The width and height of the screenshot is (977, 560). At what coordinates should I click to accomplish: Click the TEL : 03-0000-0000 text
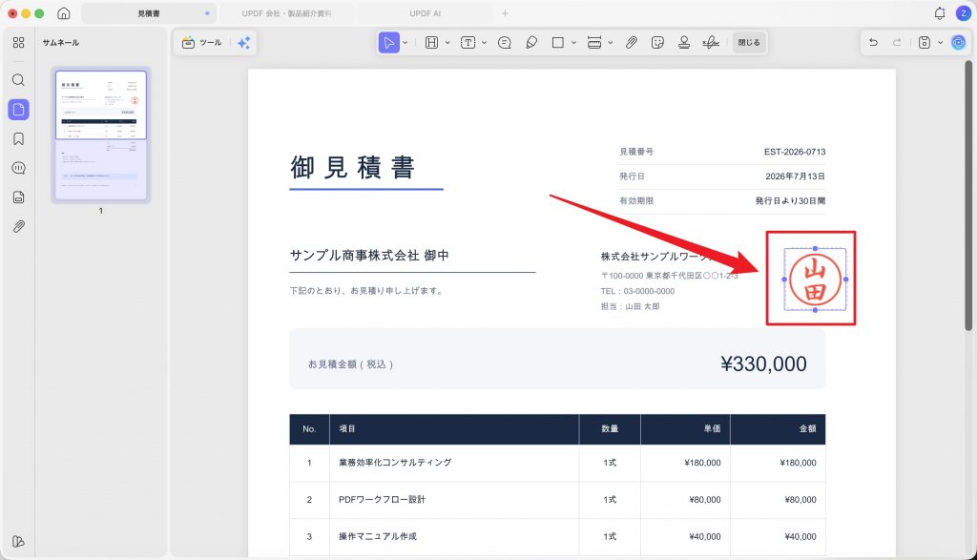click(637, 291)
